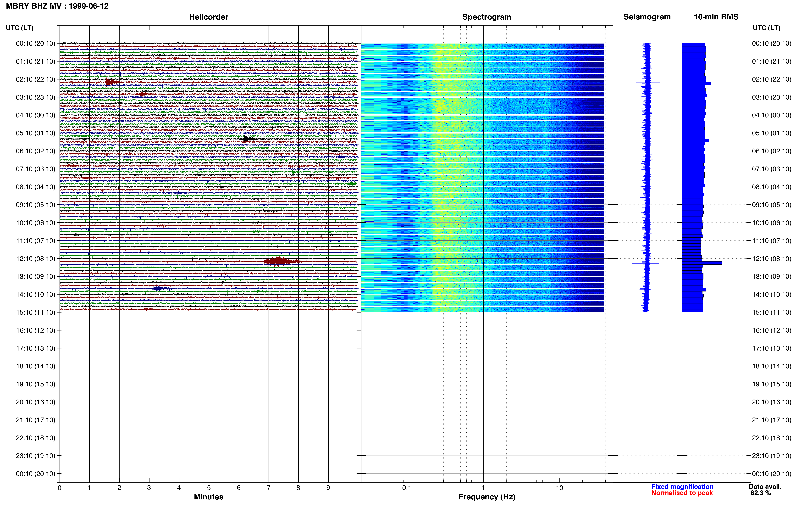Screen dimensions: 812x508
Task: Click the right time label '21:10 (17:10)'
Action: [771, 420]
